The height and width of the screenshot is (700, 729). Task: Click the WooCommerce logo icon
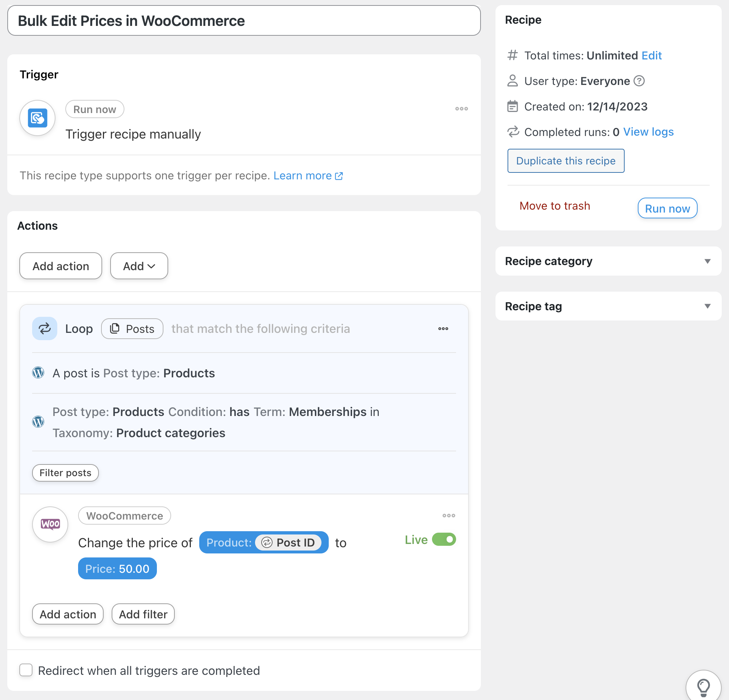point(50,524)
